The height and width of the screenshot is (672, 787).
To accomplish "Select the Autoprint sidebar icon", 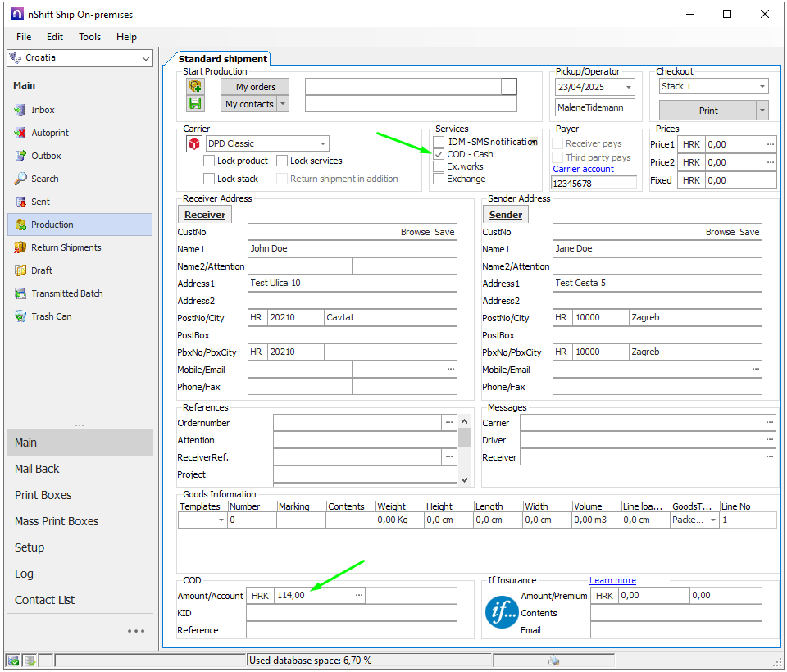I will pyautogui.click(x=21, y=133).
